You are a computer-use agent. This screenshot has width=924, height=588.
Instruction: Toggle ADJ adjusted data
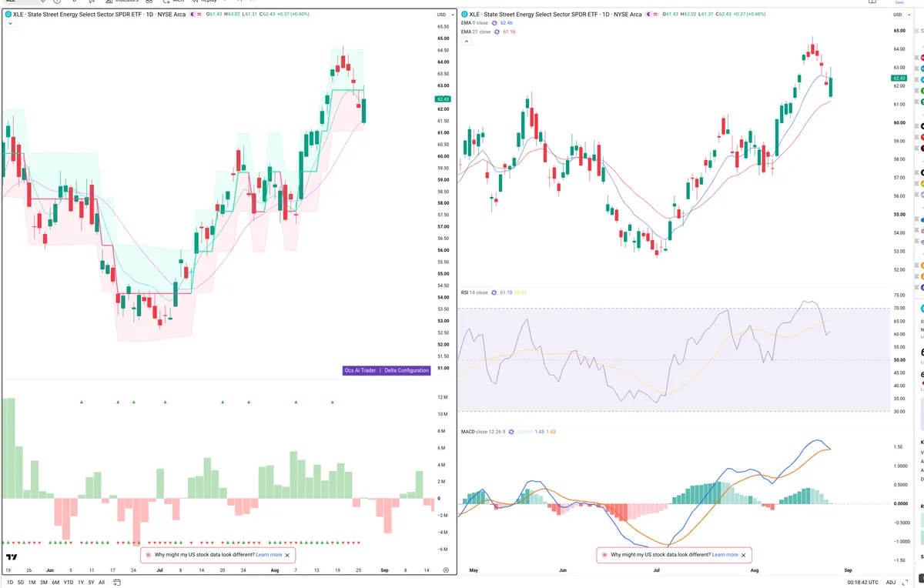tap(891, 583)
